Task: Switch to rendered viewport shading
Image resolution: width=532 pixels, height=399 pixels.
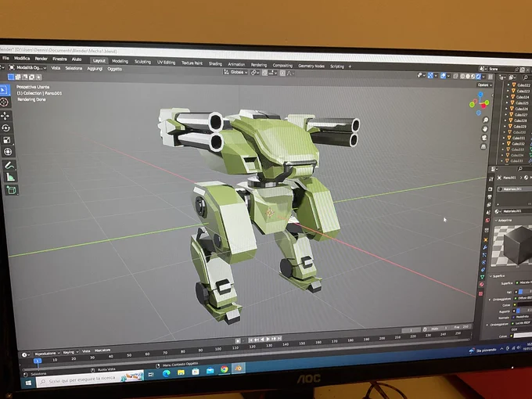Action: pyautogui.click(x=478, y=77)
